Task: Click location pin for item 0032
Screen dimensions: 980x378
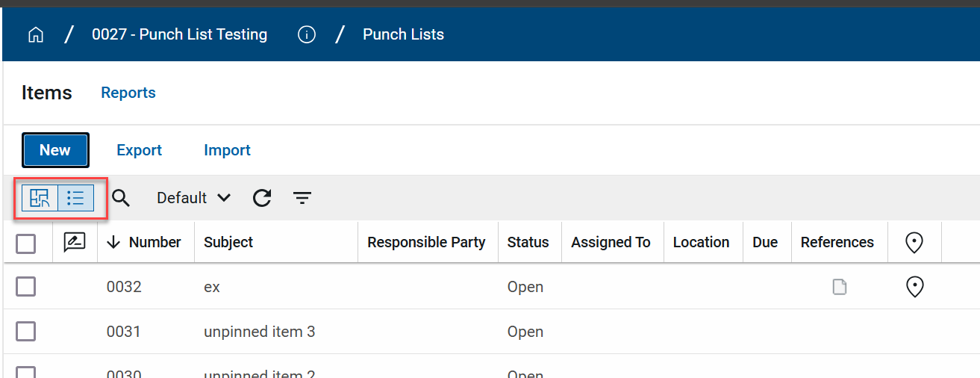Action: tap(914, 287)
